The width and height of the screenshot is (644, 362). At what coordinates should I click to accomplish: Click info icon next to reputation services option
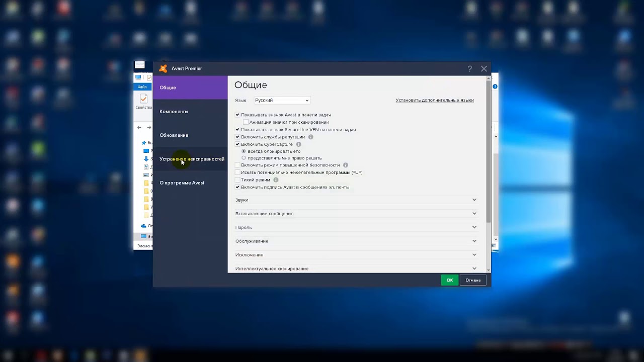310,137
